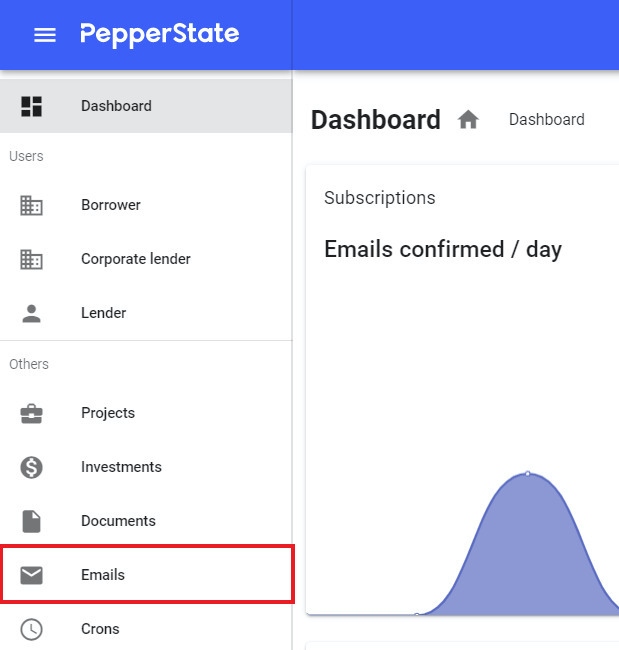Click the Documents file icon
Viewport: 619px width, 650px height.
pyautogui.click(x=32, y=521)
